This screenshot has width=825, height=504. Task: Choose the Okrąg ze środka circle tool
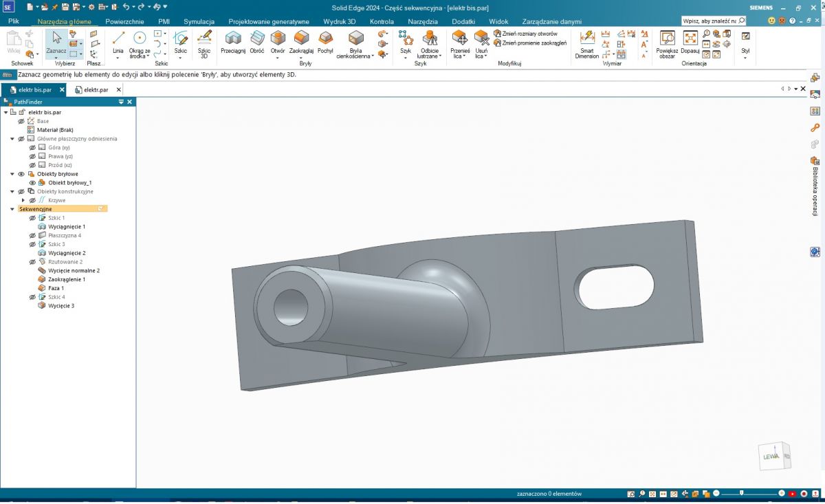140,43
